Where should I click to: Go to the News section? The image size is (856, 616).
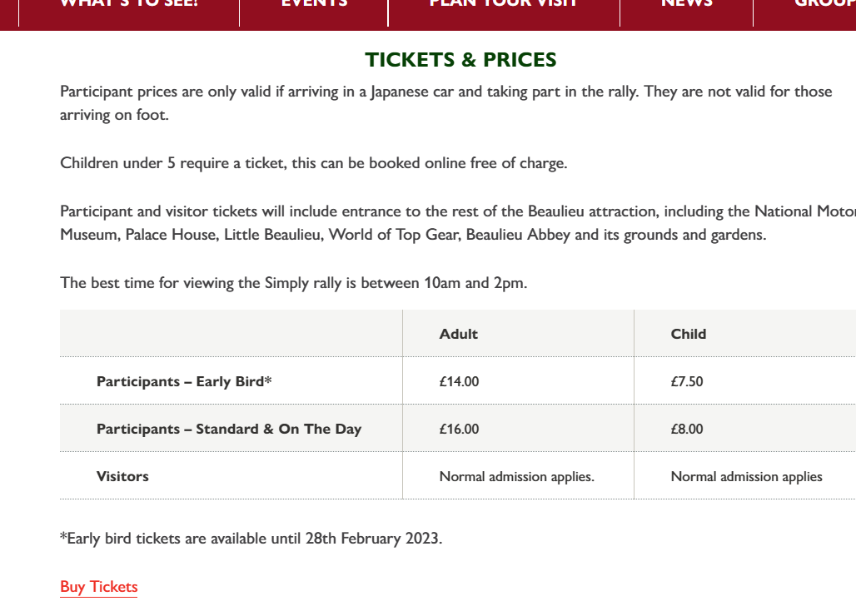point(686,4)
